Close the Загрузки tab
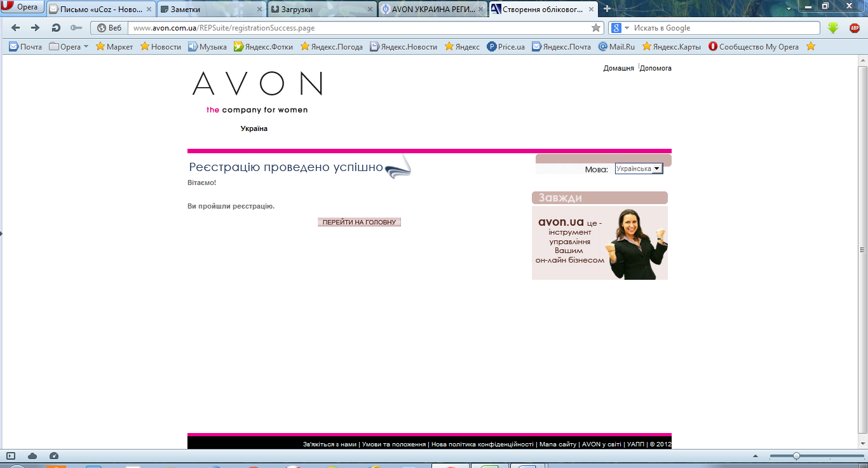 pos(370,10)
